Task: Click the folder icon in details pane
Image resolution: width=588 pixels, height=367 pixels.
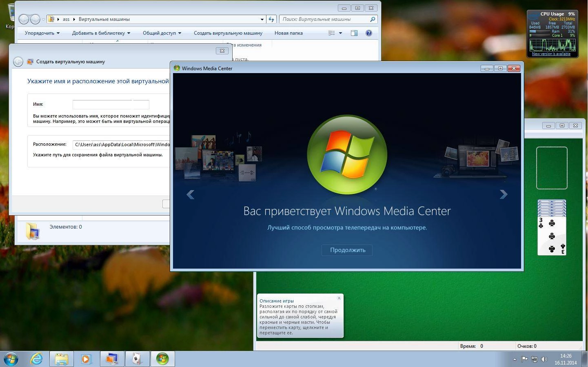Action: pyautogui.click(x=32, y=231)
